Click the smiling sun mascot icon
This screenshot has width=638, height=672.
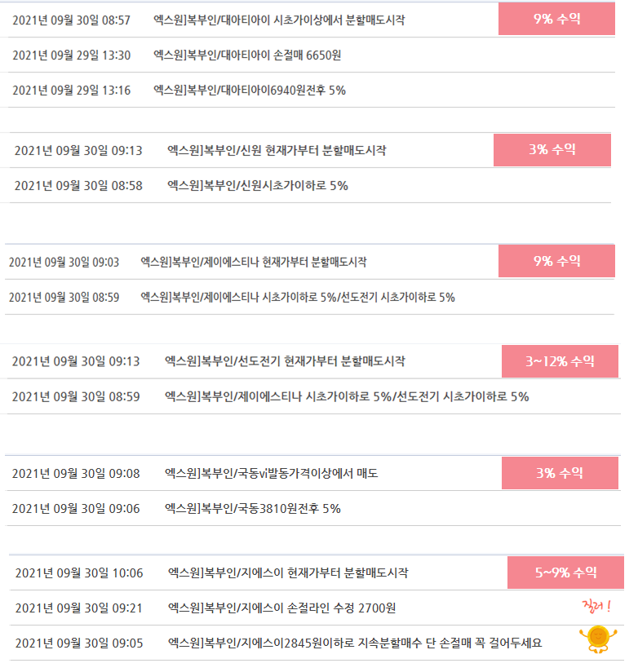click(598, 639)
